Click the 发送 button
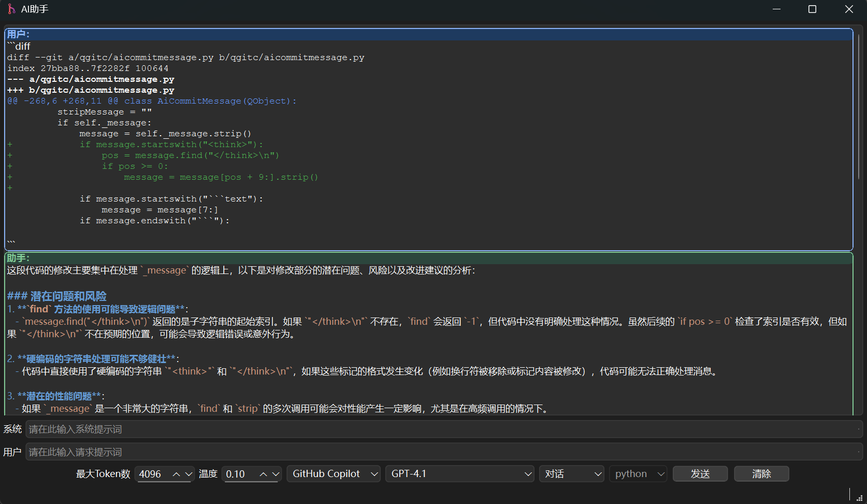This screenshot has width=867, height=504. (x=700, y=474)
